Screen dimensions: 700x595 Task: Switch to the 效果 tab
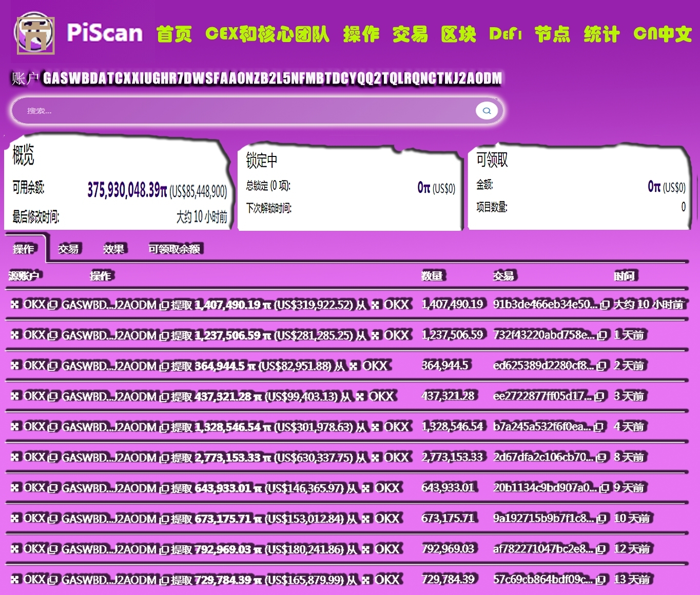click(113, 249)
